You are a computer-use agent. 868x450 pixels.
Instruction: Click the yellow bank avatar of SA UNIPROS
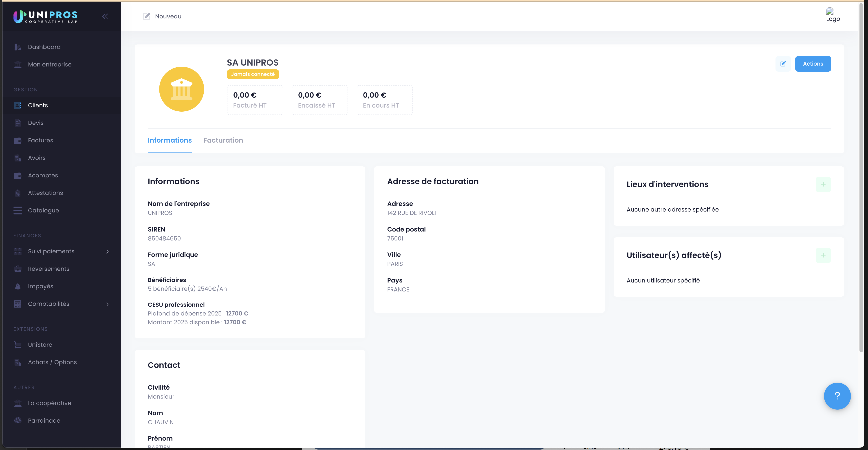click(x=181, y=89)
